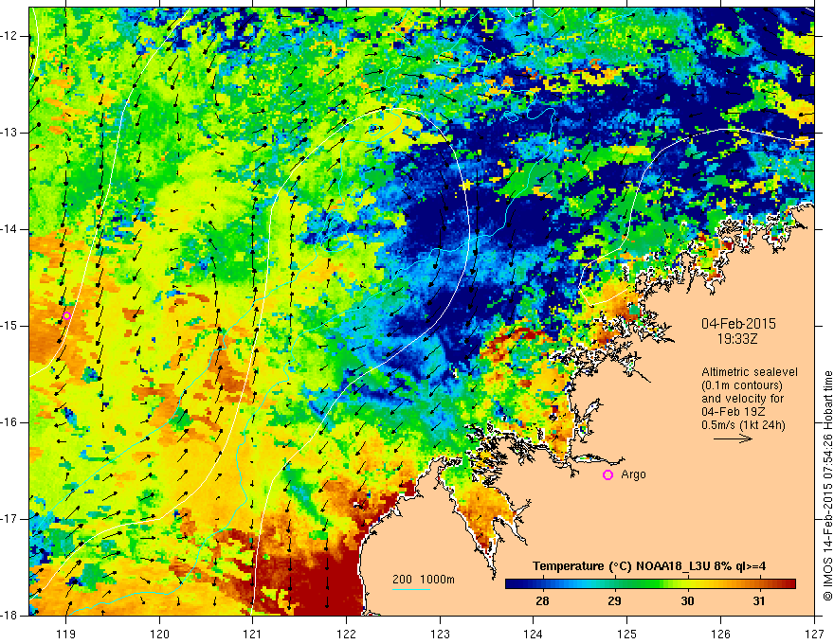The width and height of the screenshot is (834, 644).
Task: Click the longitude axis label '125'
Action: (x=627, y=634)
